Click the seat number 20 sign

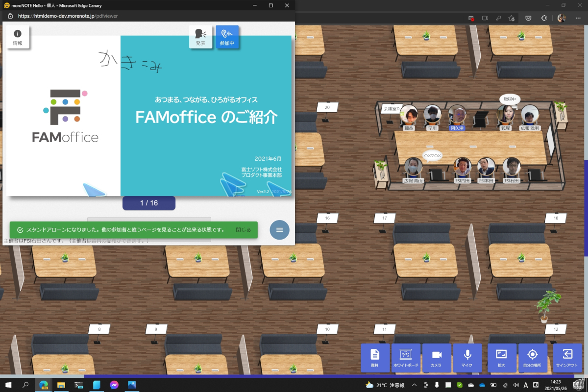[327, 107]
